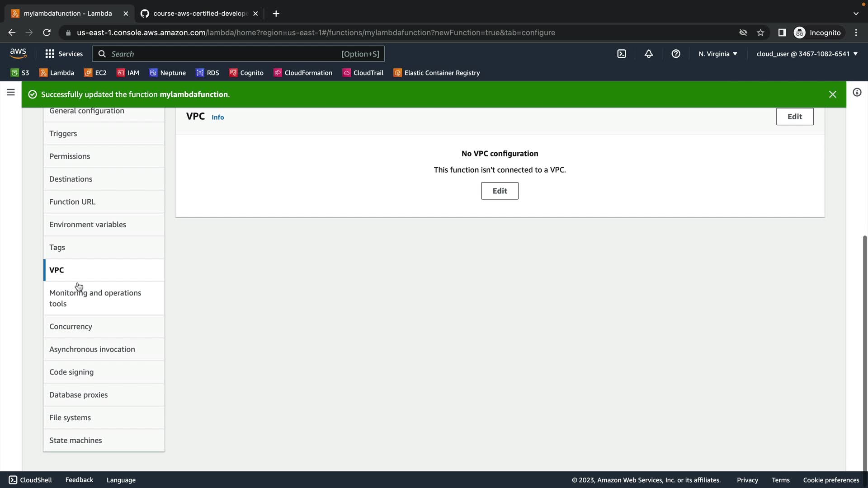Open CloudShell icon in top navigation bar
868x488 pixels.
622,54
